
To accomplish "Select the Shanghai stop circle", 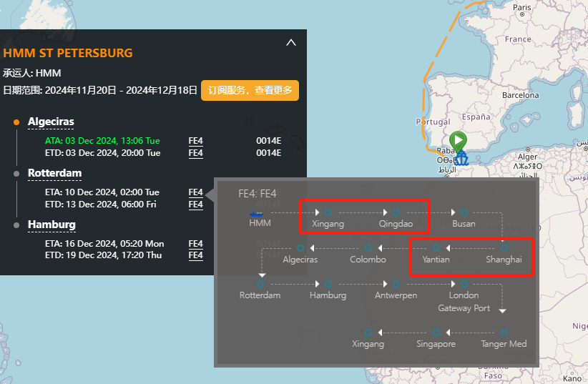I will click(504, 248).
